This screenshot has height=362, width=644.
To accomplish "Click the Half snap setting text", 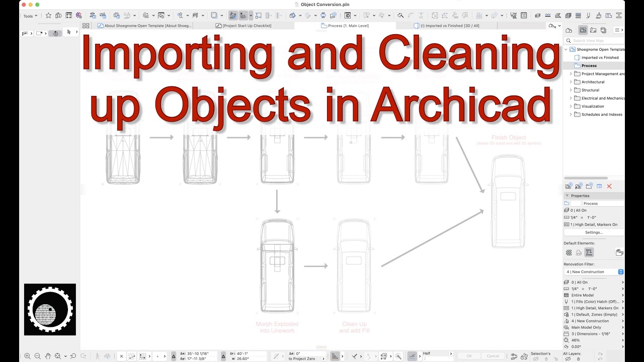I will 427,353.
